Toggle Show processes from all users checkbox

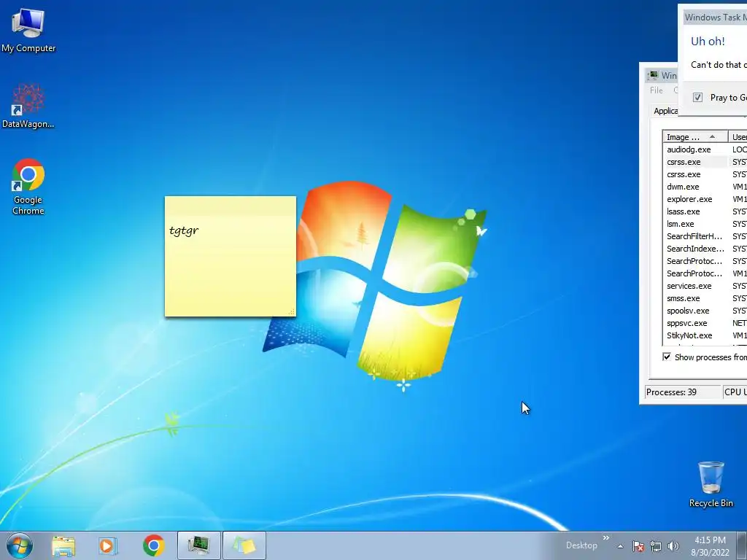[x=667, y=357]
